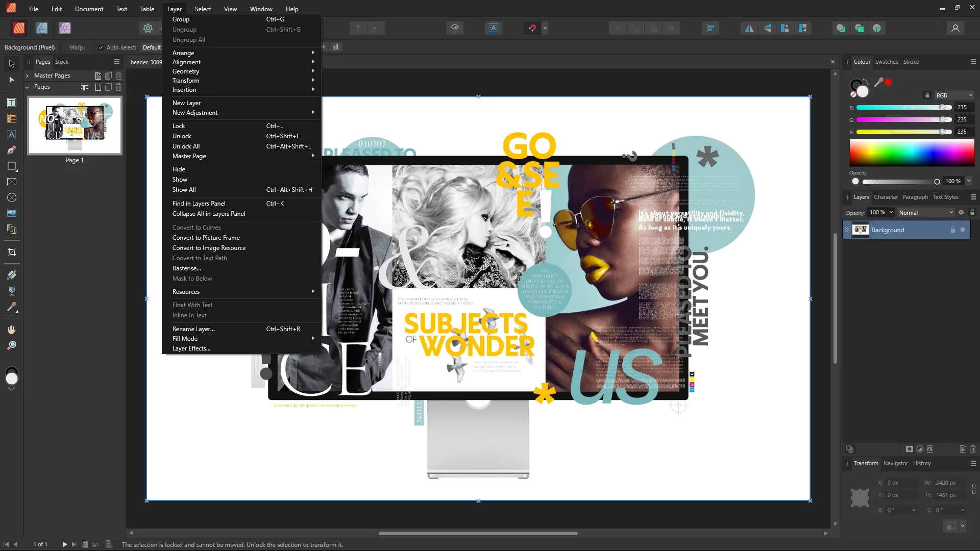The width and height of the screenshot is (980, 551).
Task: Click the colour picker eyedropper icon
Action: click(878, 82)
